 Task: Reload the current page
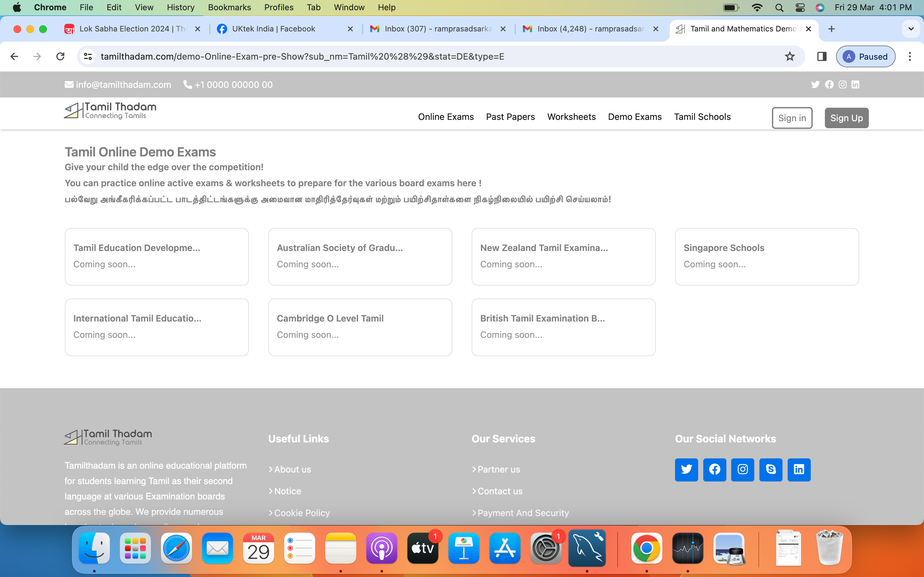pos(60,56)
